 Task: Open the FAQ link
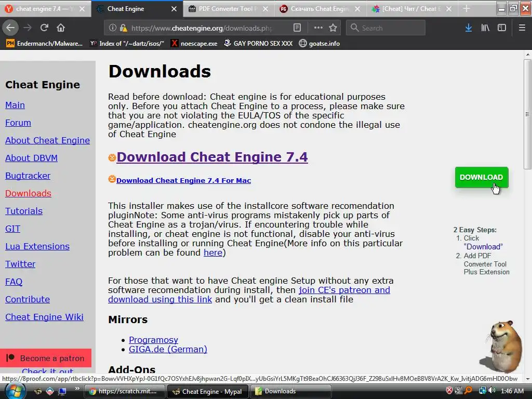point(14,282)
